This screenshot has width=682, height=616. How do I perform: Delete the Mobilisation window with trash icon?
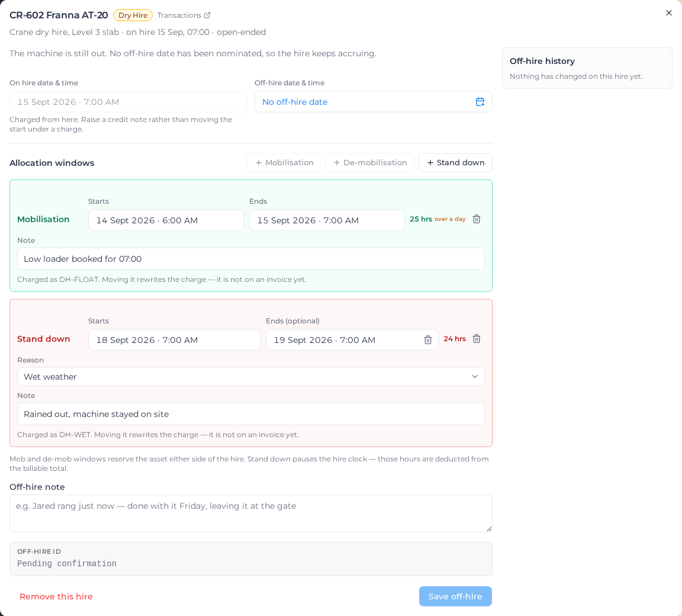tap(477, 219)
